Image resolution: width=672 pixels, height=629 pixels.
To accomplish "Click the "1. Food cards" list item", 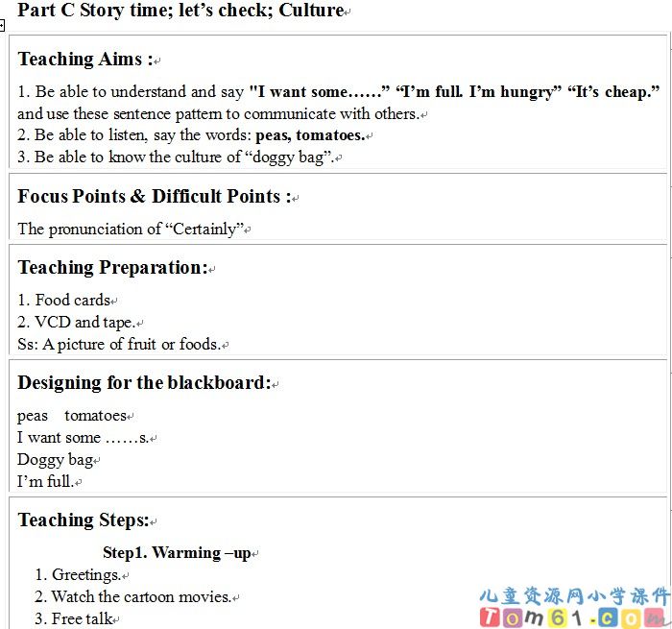I will click(x=63, y=301).
